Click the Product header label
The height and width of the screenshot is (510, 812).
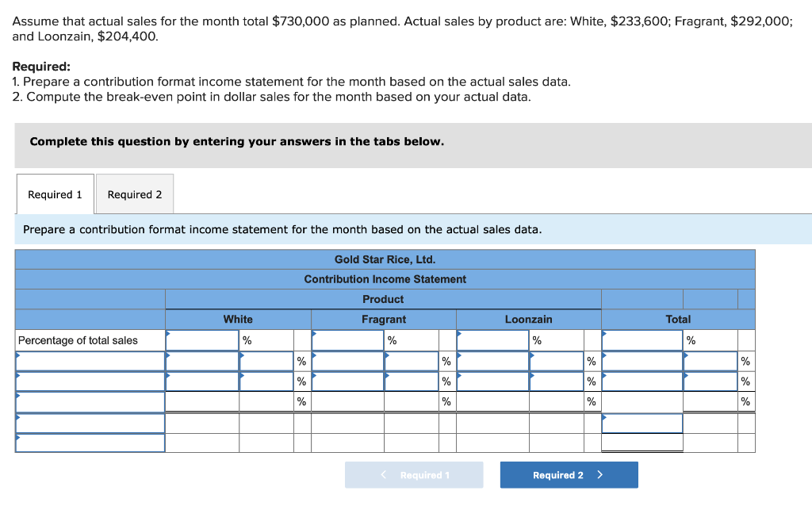coord(383,299)
